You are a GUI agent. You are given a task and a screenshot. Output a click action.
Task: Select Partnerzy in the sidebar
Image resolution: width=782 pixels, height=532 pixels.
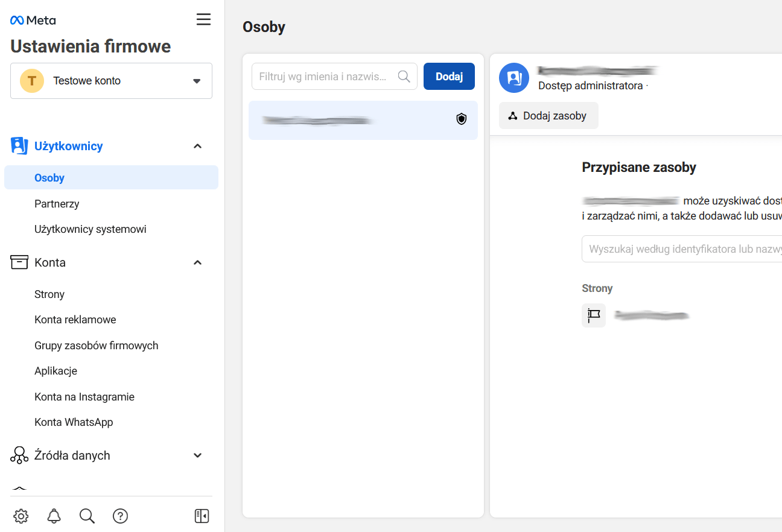coord(57,204)
